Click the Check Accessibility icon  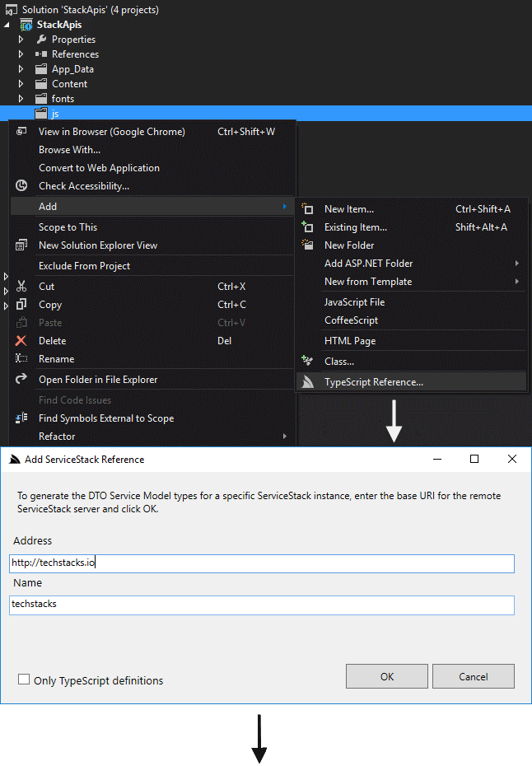tap(21, 185)
